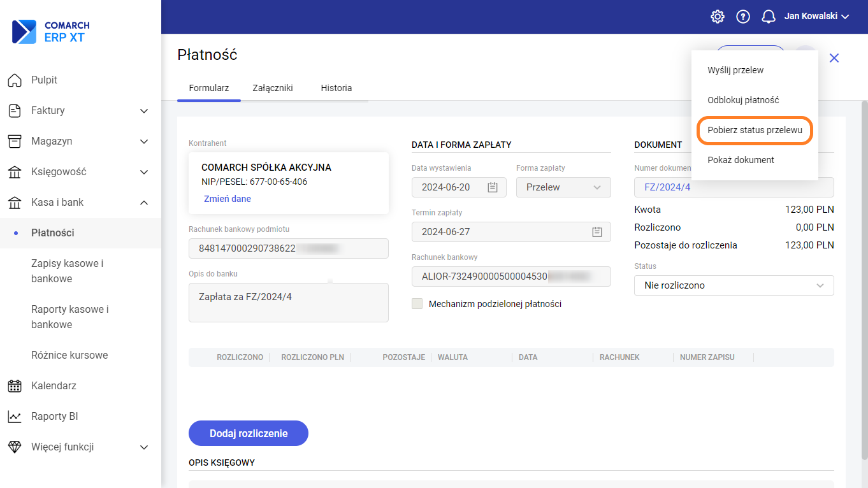Click the Pulpit home icon in sidebar
Viewport: 868px width, 488px height.
click(15, 80)
